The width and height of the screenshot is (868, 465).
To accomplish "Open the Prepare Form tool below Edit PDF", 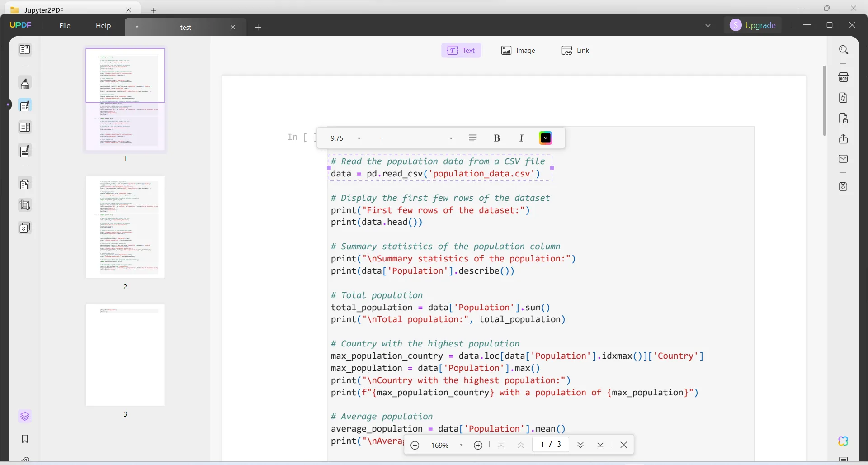I will coord(25,128).
